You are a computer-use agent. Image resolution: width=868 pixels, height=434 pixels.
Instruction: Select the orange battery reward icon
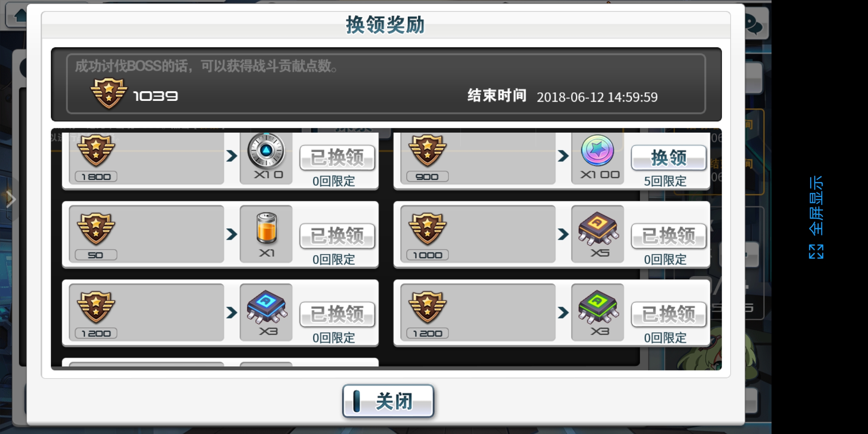(266, 229)
